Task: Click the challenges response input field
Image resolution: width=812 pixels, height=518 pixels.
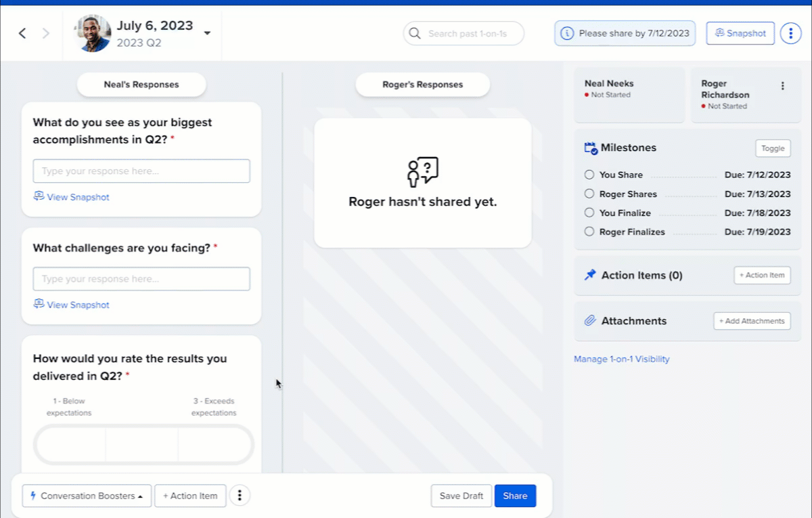Action: [141, 279]
